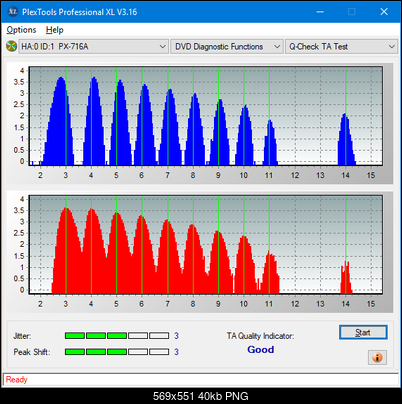Click the Start button

point(363,332)
